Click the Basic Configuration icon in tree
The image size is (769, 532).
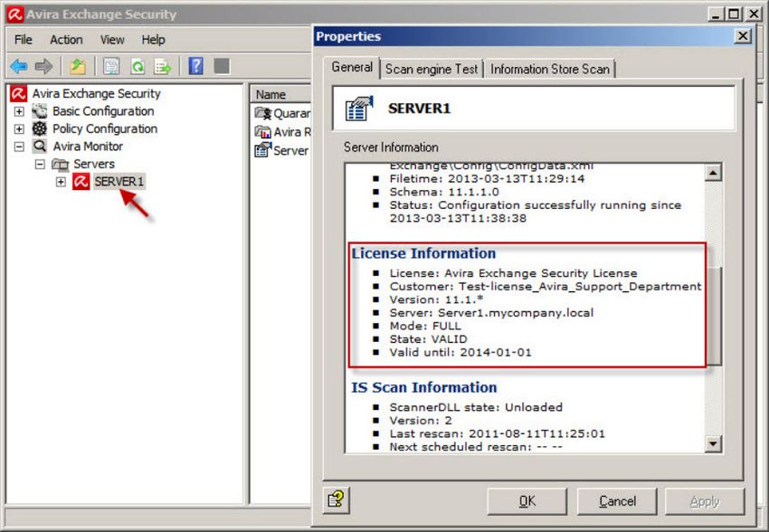pyautogui.click(x=40, y=111)
